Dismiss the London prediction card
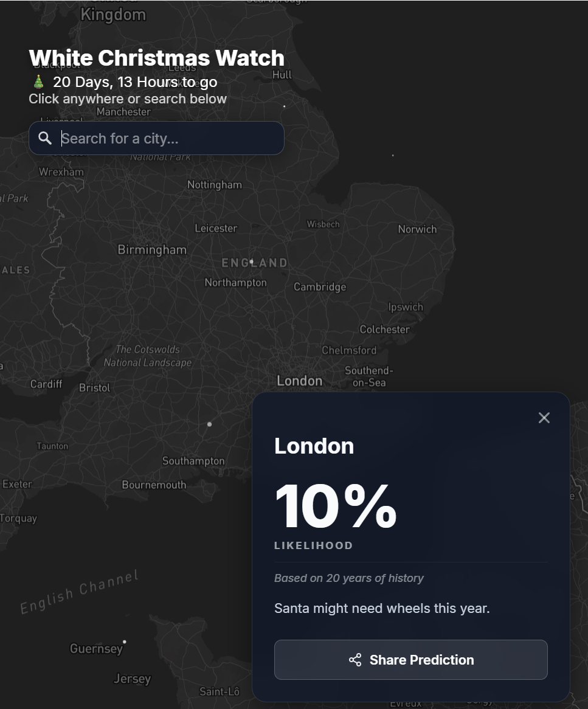Image resolution: width=588 pixels, height=709 pixels. 543,418
